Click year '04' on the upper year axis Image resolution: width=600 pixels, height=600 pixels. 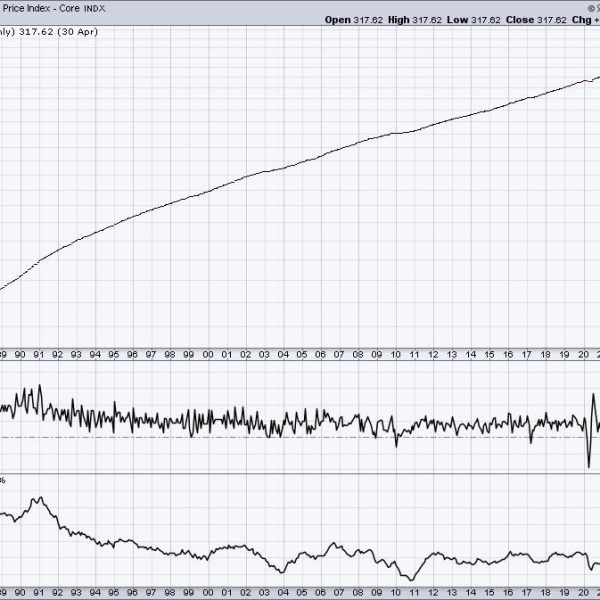click(283, 355)
